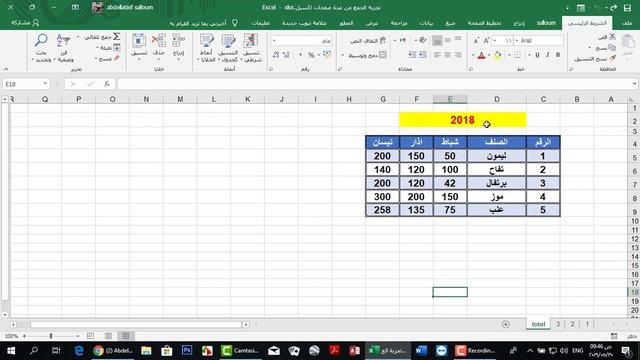Click the insert function fx icon
Screen dimensions: 640x360
tap(107, 84)
